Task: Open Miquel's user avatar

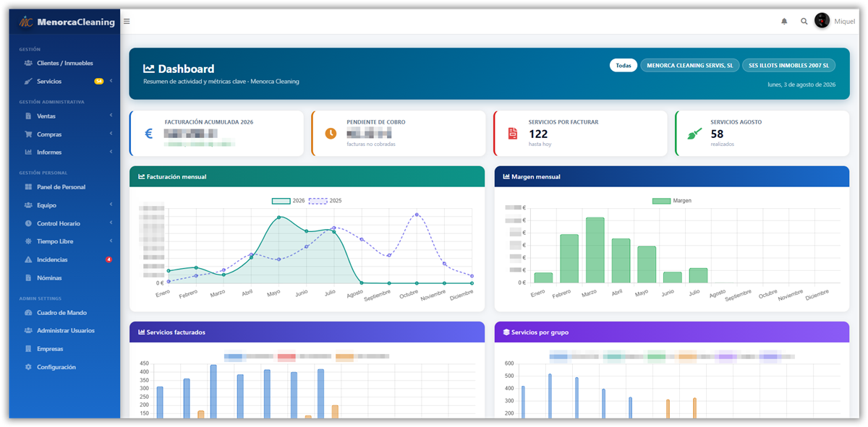Action: (822, 21)
